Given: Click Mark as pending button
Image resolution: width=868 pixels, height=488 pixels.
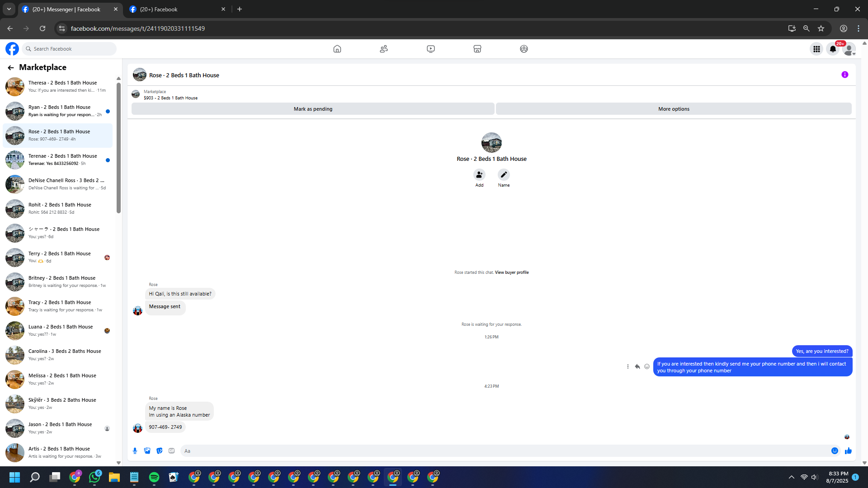Looking at the screenshot, I should tap(313, 109).
